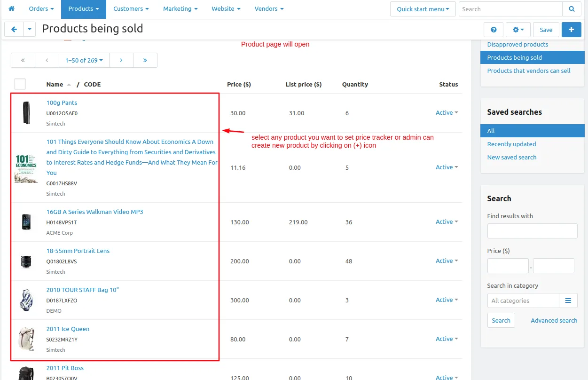Open the gear settings menu
This screenshot has width=588, height=380.
(x=518, y=30)
